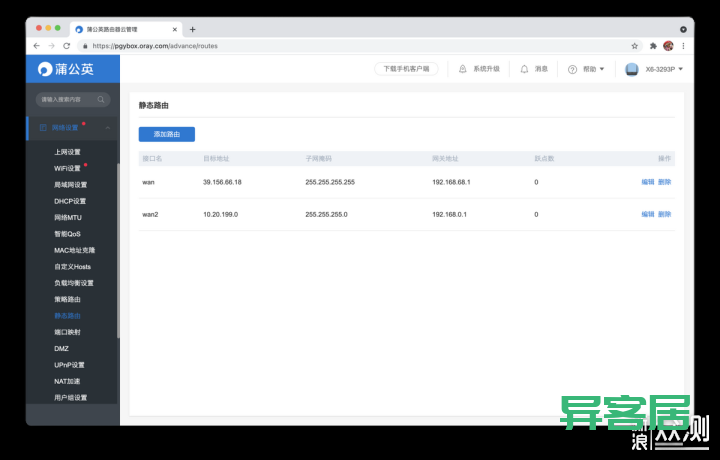The width and height of the screenshot is (720, 460).
Task: Click the router device avatar icon
Action: (632, 69)
